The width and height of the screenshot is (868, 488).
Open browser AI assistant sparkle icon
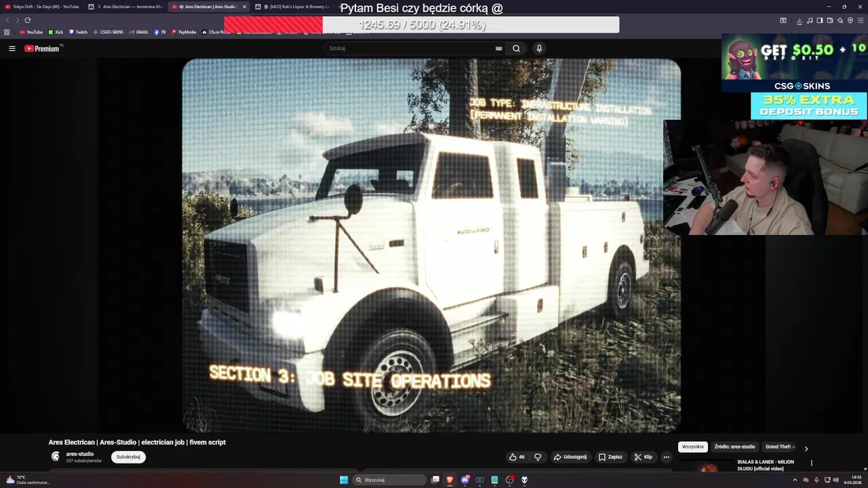click(x=840, y=20)
